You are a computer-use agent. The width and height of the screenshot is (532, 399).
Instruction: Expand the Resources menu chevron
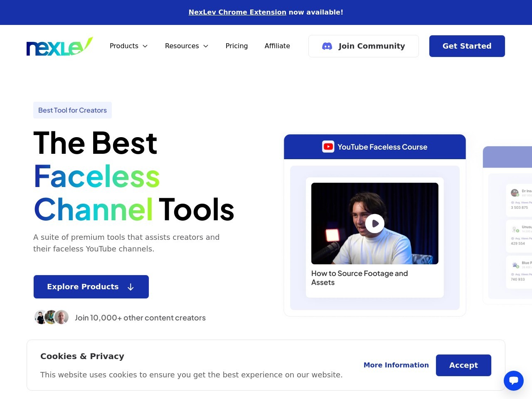point(206,46)
